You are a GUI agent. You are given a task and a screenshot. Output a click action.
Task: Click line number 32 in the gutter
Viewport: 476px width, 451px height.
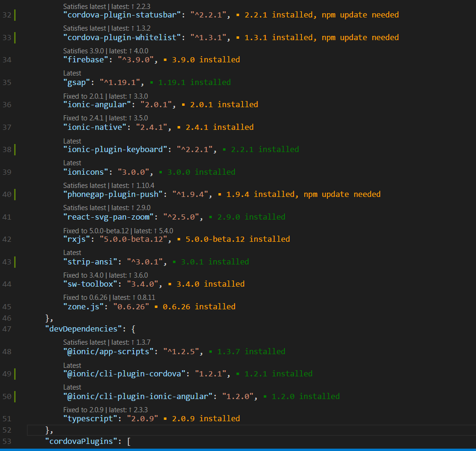click(x=7, y=15)
